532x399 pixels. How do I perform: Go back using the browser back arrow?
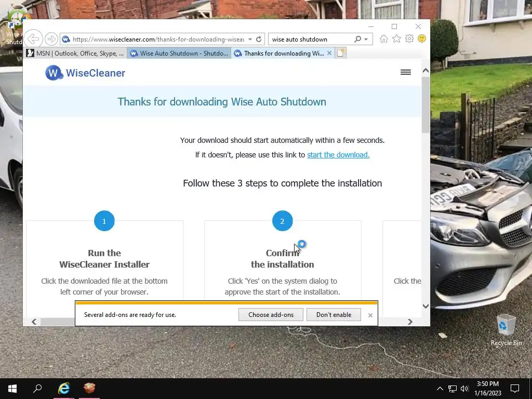click(x=34, y=39)
